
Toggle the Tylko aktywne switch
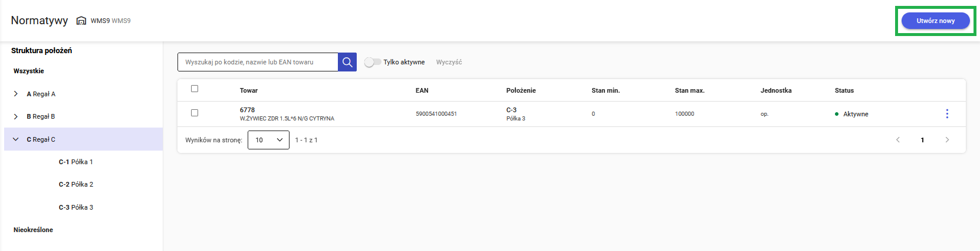tap(372, 62)
